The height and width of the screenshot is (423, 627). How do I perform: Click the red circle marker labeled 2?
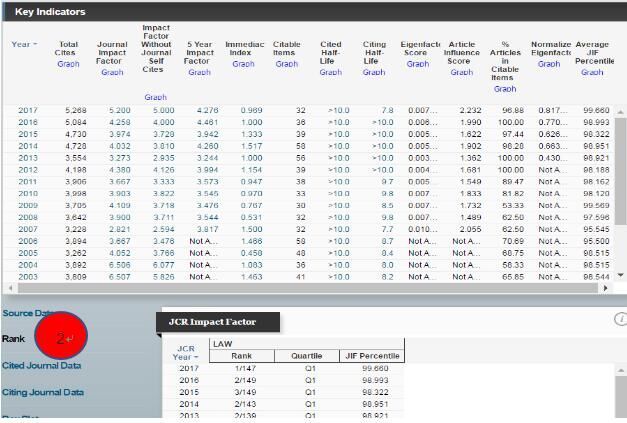tap(62, 339)
